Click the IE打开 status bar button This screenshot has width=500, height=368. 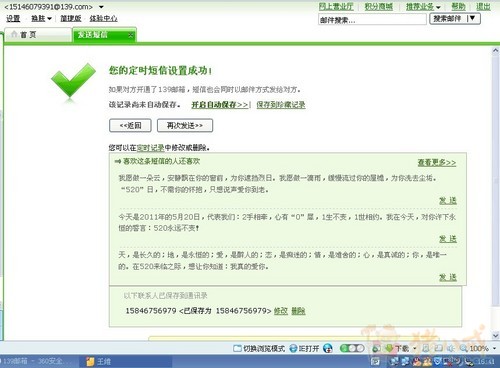point(304,349)
